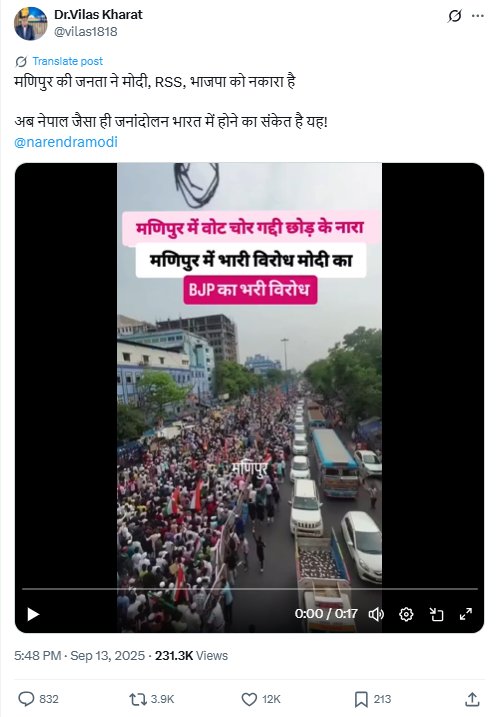The width and height of the screenshot is (498, 717).
Task: Open the three-dot more options menu
Action: (x=478, y=16)
